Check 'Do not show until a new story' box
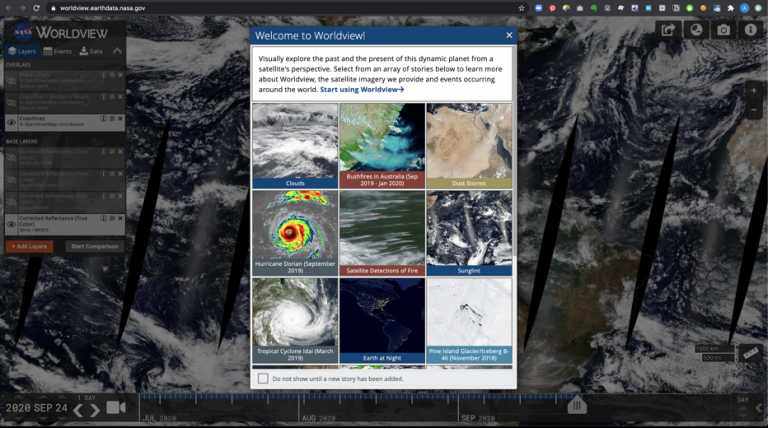 (263, 379)
